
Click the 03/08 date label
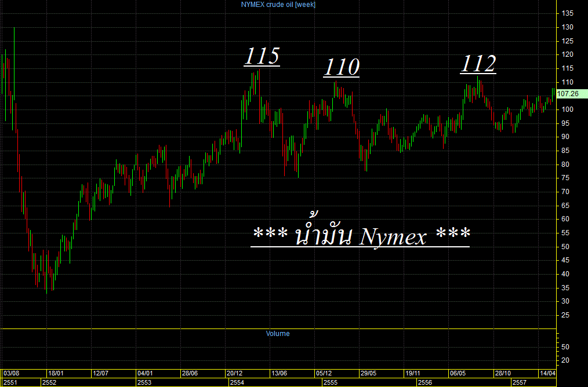tap(11, 374)
